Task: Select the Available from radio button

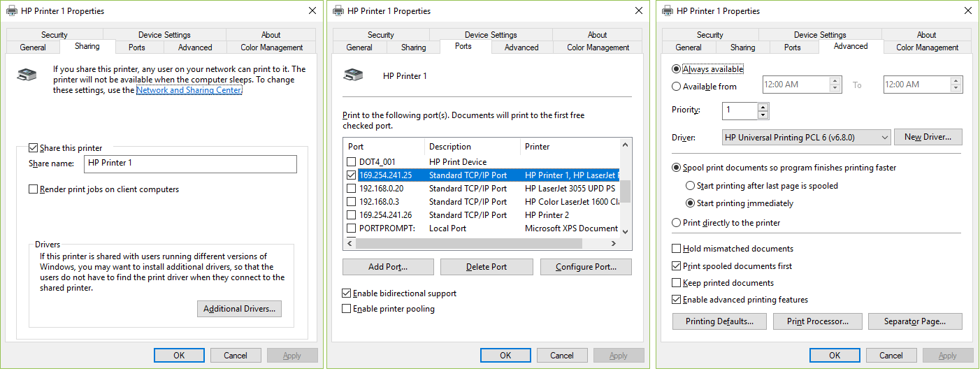Action: click(x=676, y=87)
